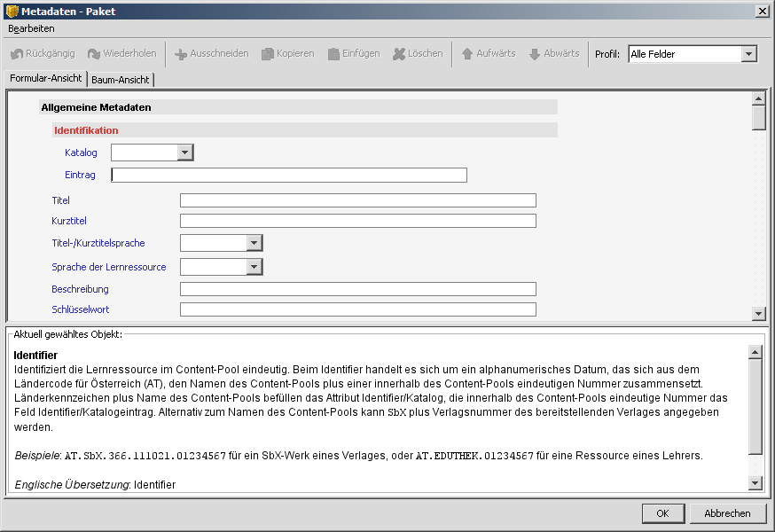Click the Ausschneiden cut icon
The image size is (775, 532).
tap(181, 54)
